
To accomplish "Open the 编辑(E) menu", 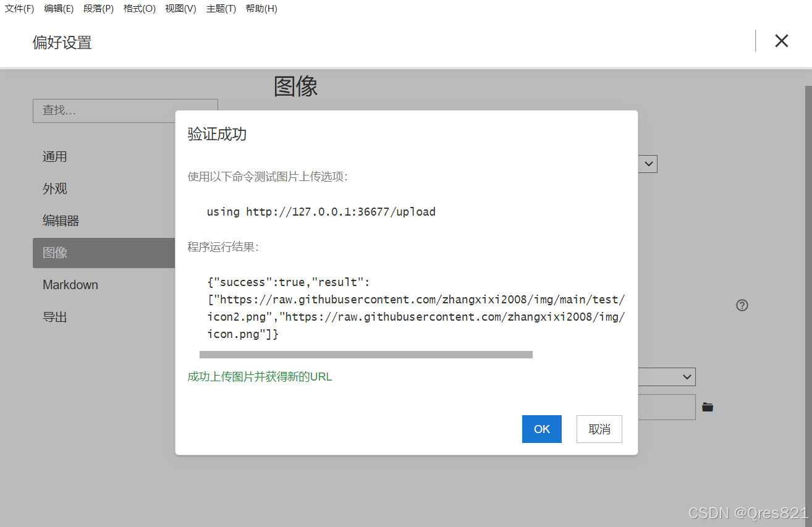I will coord(59,9).
